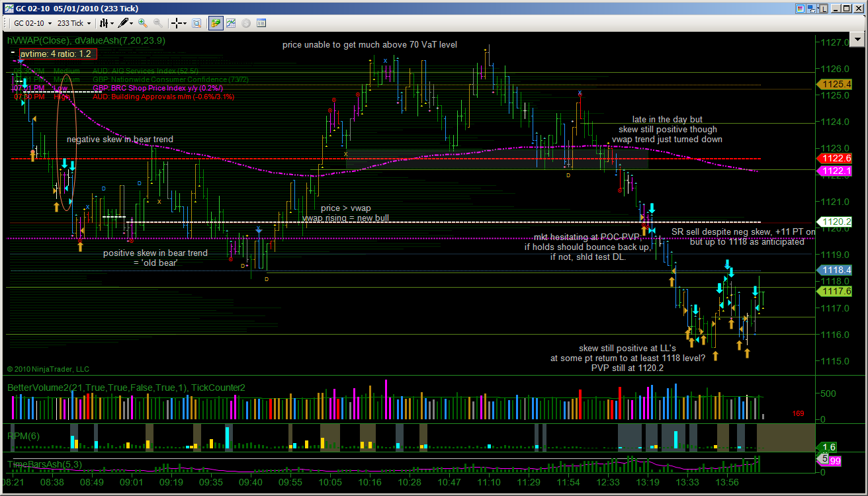The width and height of the screenshot is (868, 496).
Task: Click the zoom out magnifier
Action: click(x=157, y=22)
